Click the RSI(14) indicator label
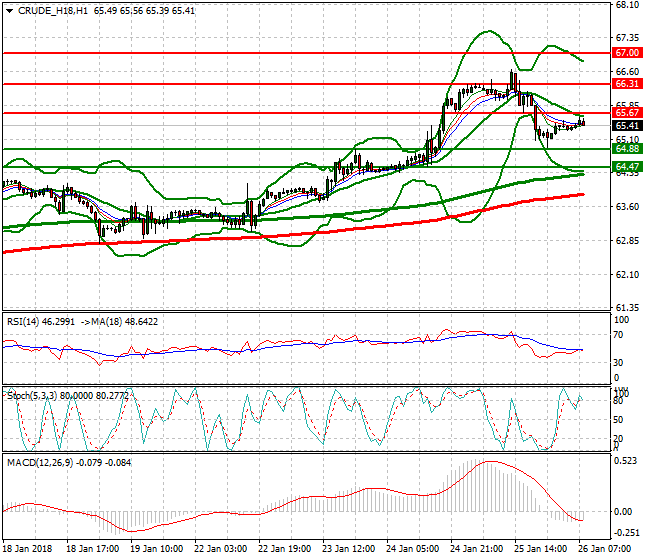 point(25,324)
